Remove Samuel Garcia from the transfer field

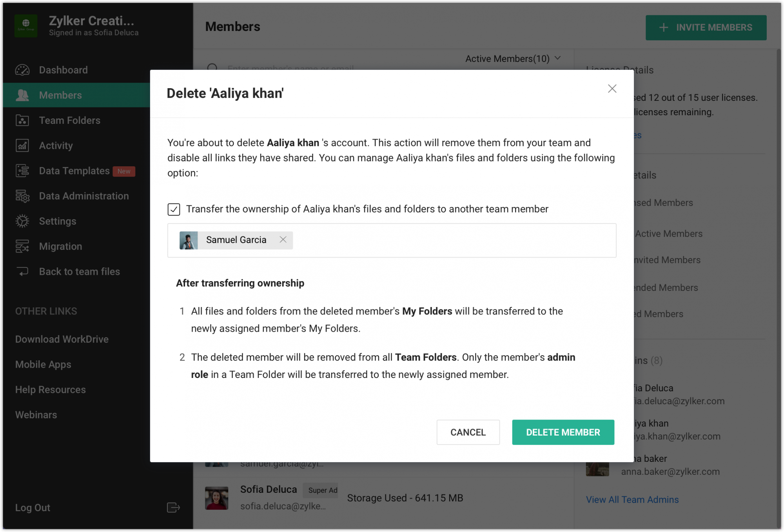pos(283,240)
